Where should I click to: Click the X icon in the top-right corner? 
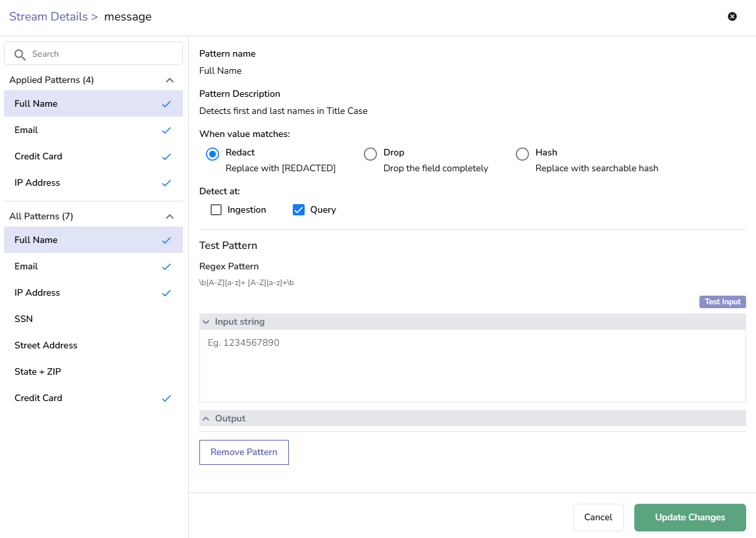click(x=732, y=16)
